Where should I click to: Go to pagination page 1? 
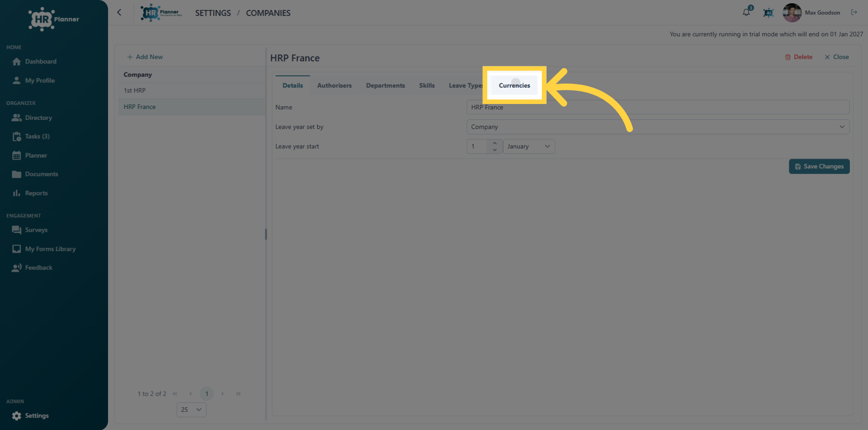pos(207,394)
